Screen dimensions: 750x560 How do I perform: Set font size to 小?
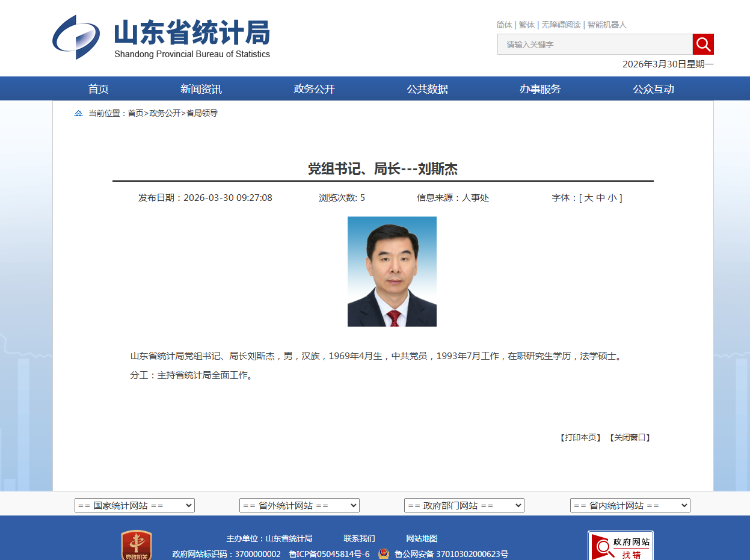[611, 198]
